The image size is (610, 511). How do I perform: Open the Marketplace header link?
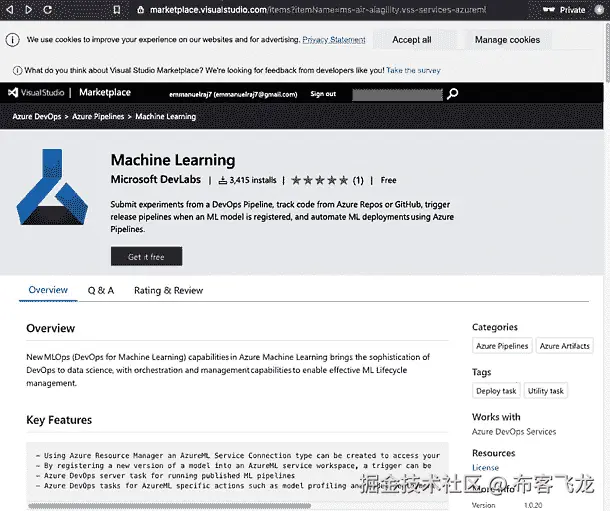pos(105,93)
